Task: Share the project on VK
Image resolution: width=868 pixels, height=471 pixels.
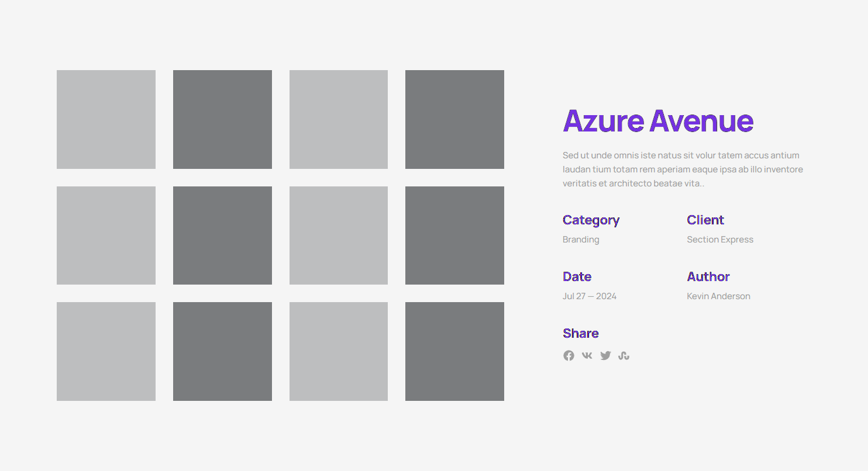Action: 587,355
